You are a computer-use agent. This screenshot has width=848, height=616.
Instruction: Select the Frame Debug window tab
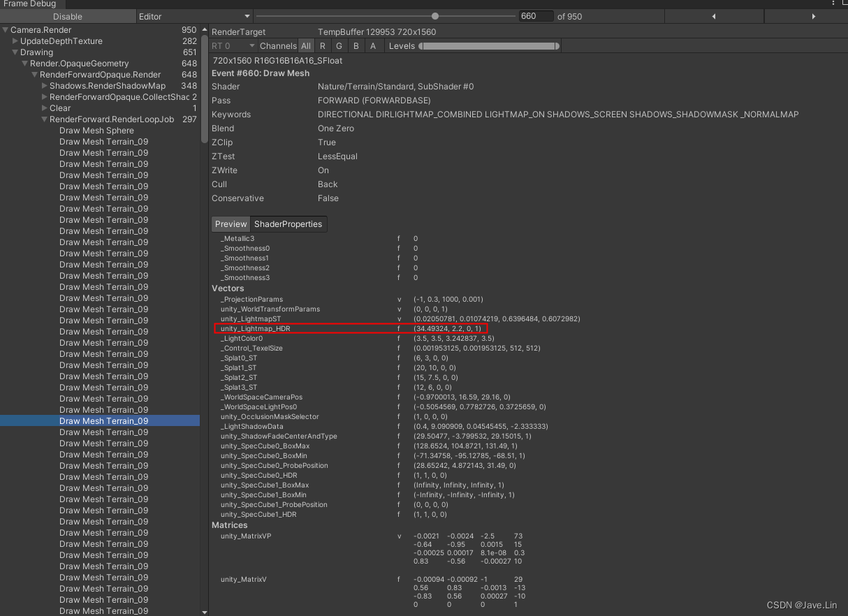pyautogui.click(x=29, y=3)
